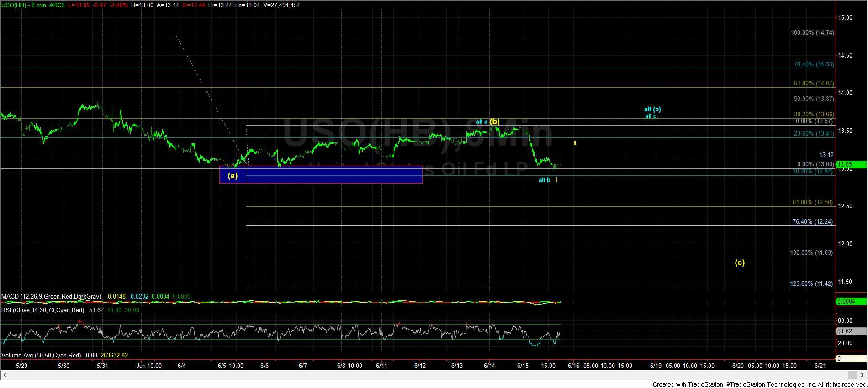Click the green 13.05 current price tag
The image size is (868, 388).
851,164
